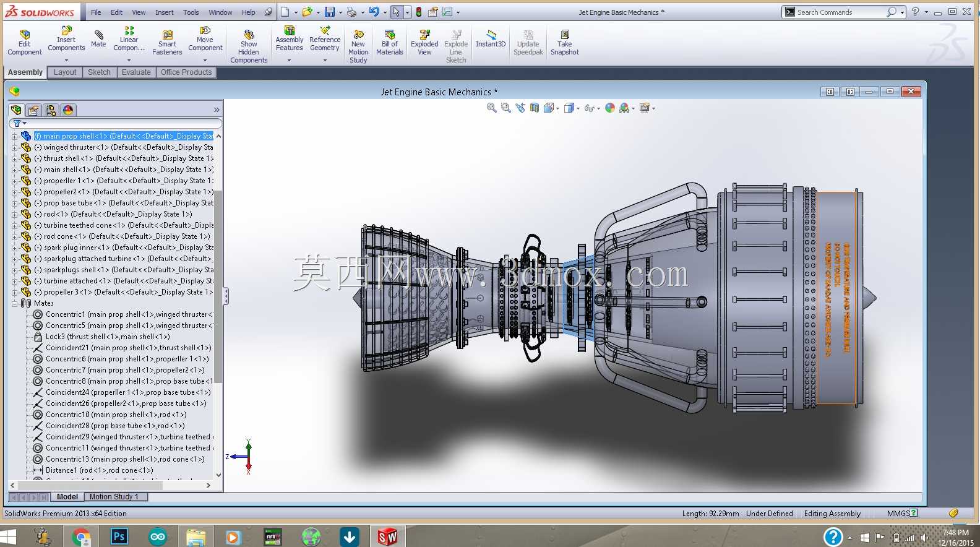Screen dimensions: 980x547
Task: Open the Tools menu
Action: (x=191, y=12)
